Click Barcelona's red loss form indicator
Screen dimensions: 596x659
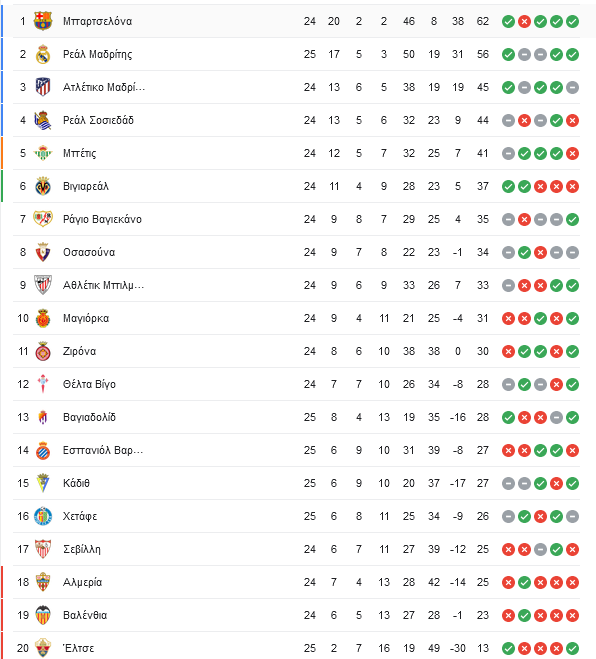pyautogui.click(x=524, y=21)
